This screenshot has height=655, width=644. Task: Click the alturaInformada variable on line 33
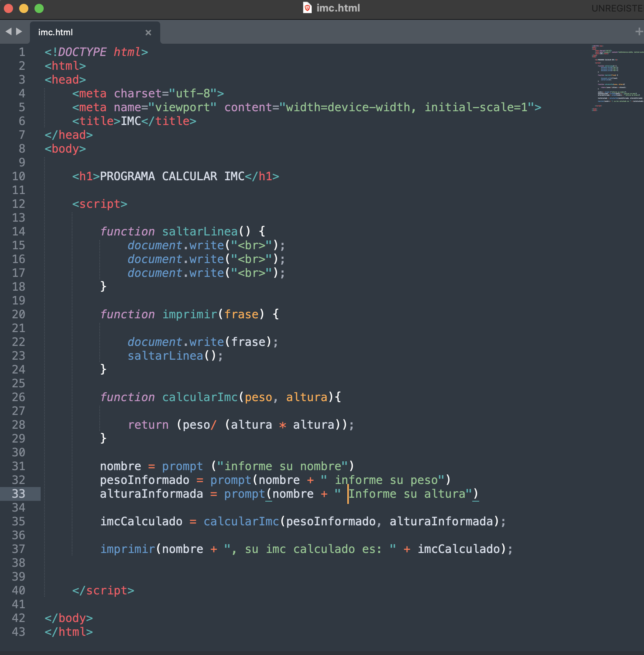(151, 494)
